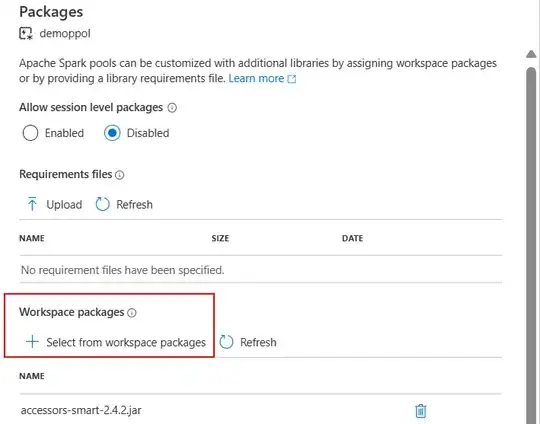The height and width of the screenshot is (424, 540).
Task: Click Select from workspace packages
Action: click(126, 342)
